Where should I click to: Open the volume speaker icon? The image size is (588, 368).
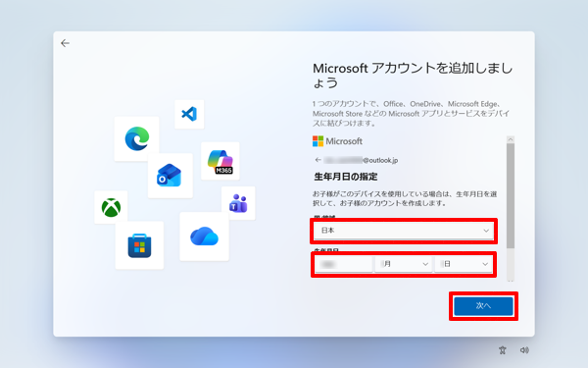(x=524, y=350)
